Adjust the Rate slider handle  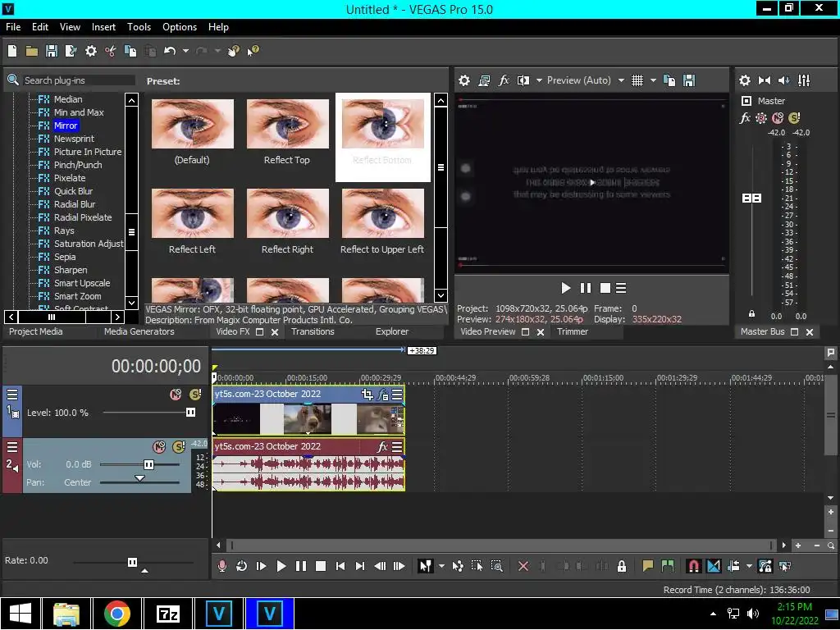coord(132,561)
